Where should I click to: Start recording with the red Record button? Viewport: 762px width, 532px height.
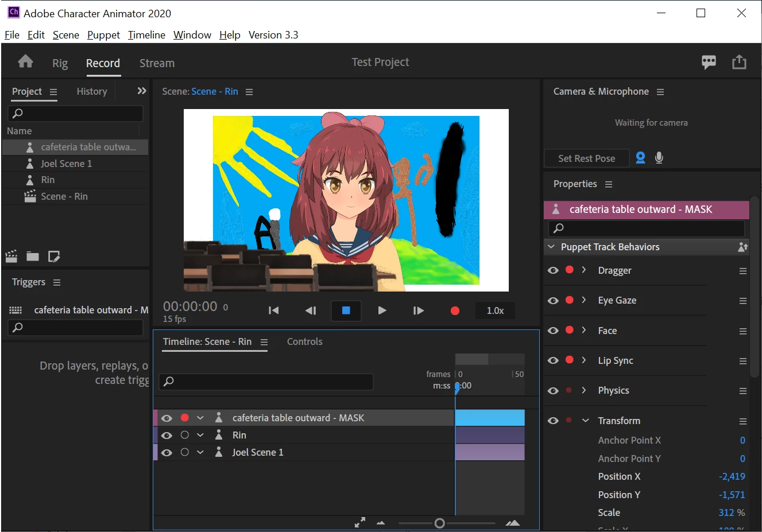point(455,310)
